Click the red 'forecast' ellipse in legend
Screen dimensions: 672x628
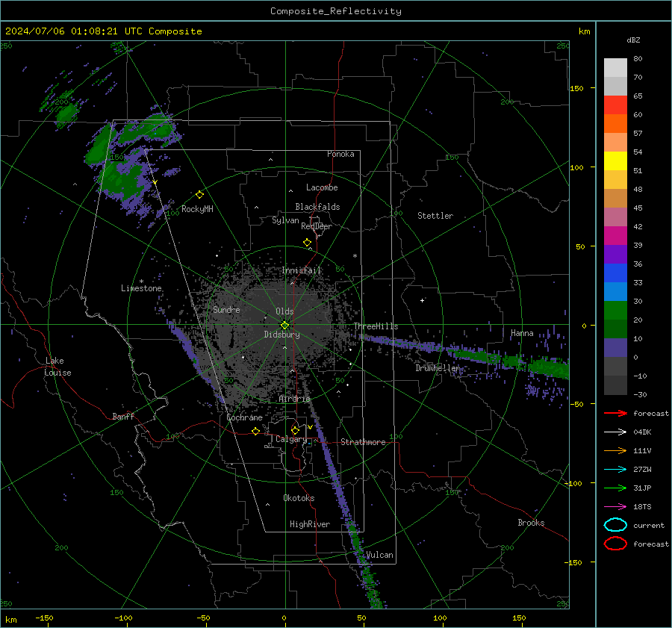(x=615, y=544)
